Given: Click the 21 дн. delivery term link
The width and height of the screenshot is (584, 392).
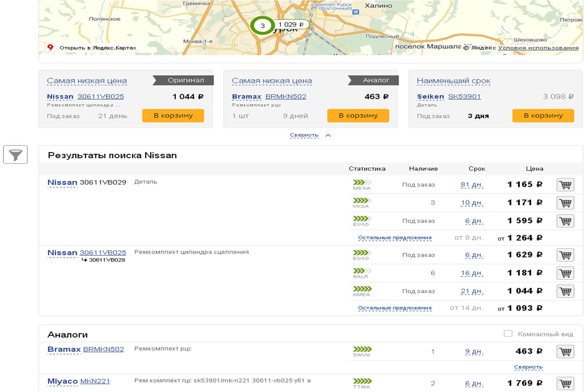Looking at the screenshot, I should click(472, 291).
